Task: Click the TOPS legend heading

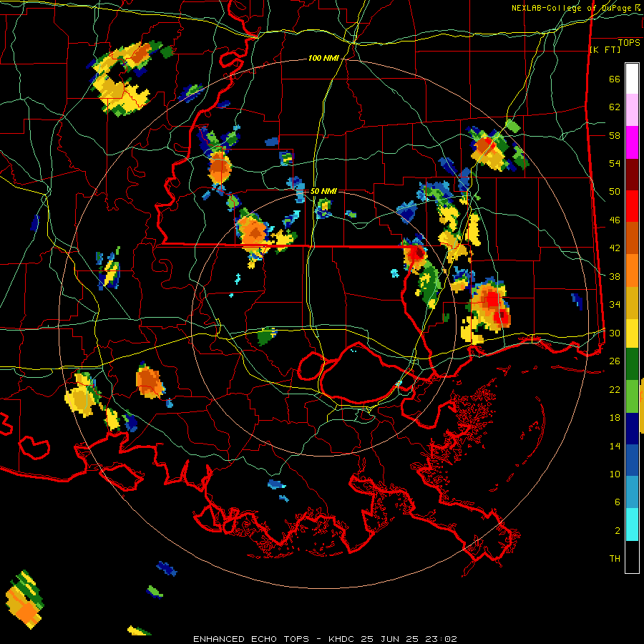Action: click(629, 43)
